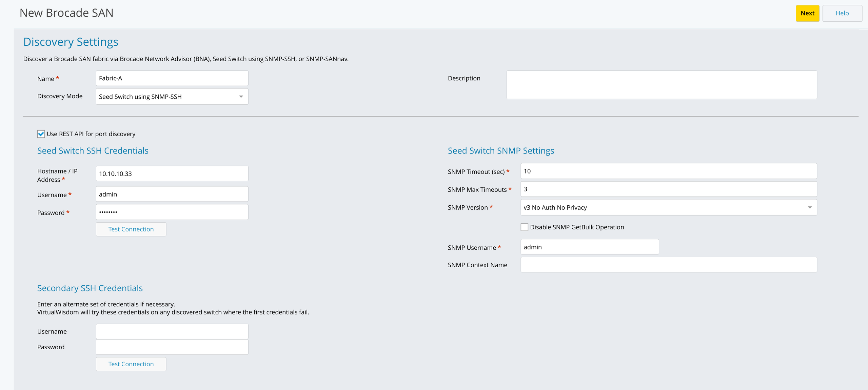Click the Discovery Settings heading
The width and height of the screenshot is (868, 390).
71,42
